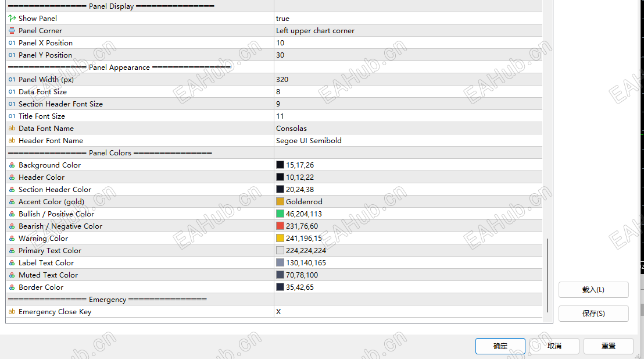
Task: Click the Panel Corner enum type icon
Action: [x=12, y=30]
